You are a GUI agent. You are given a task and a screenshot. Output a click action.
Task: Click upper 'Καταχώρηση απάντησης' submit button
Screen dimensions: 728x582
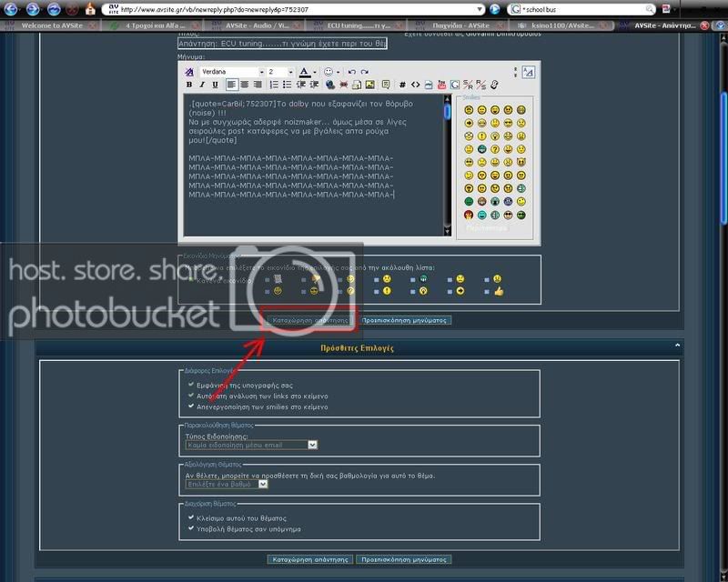310,320
